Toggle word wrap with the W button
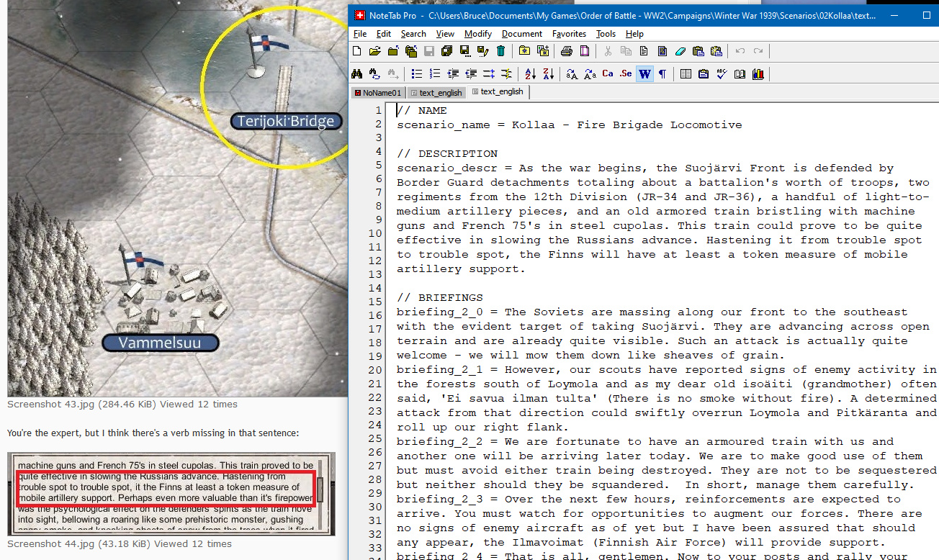This screenshot has width=939, height=560. (644, 73)
